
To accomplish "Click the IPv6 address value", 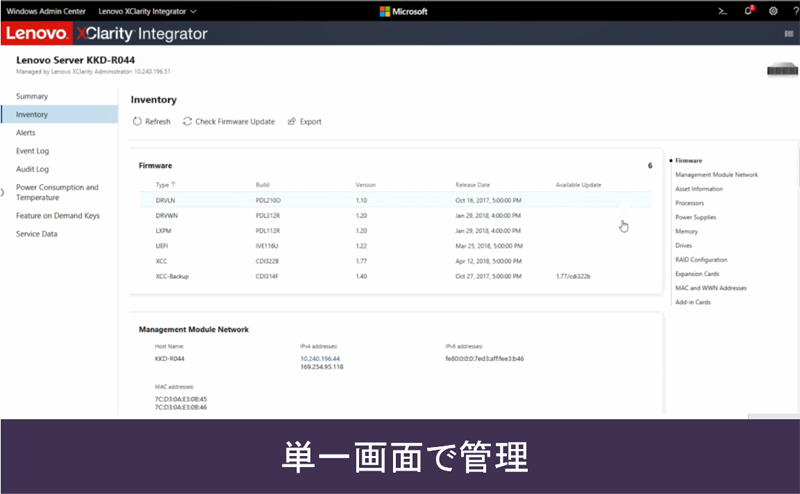I will pos(484,359).
